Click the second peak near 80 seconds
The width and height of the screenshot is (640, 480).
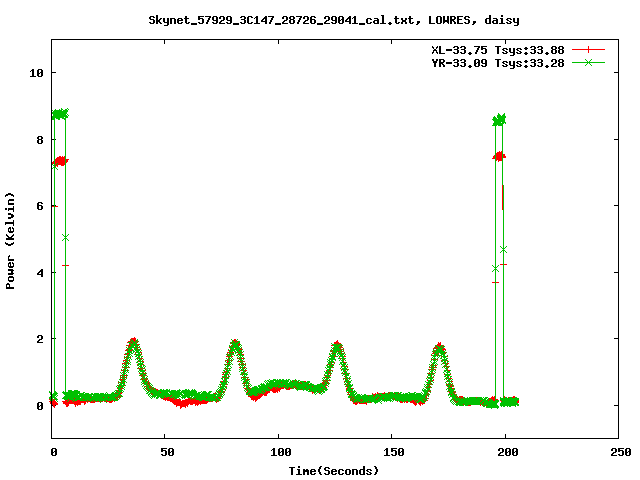pos(235,345)
